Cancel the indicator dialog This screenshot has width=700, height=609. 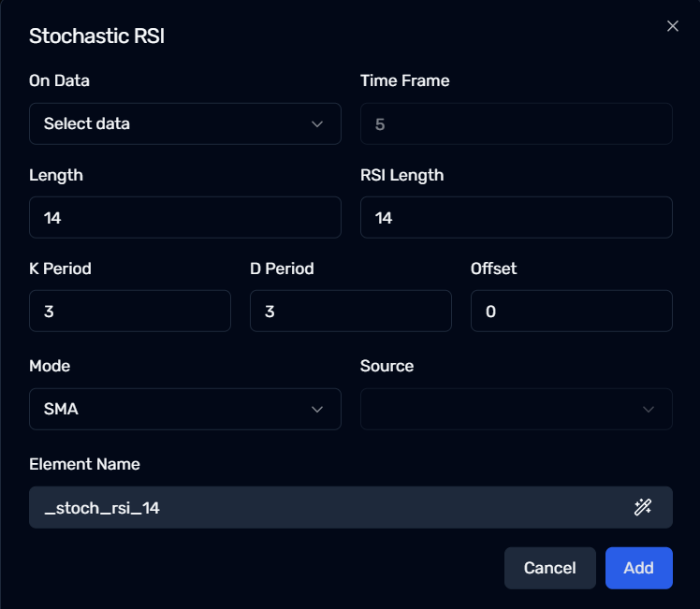tap(550, 568)
